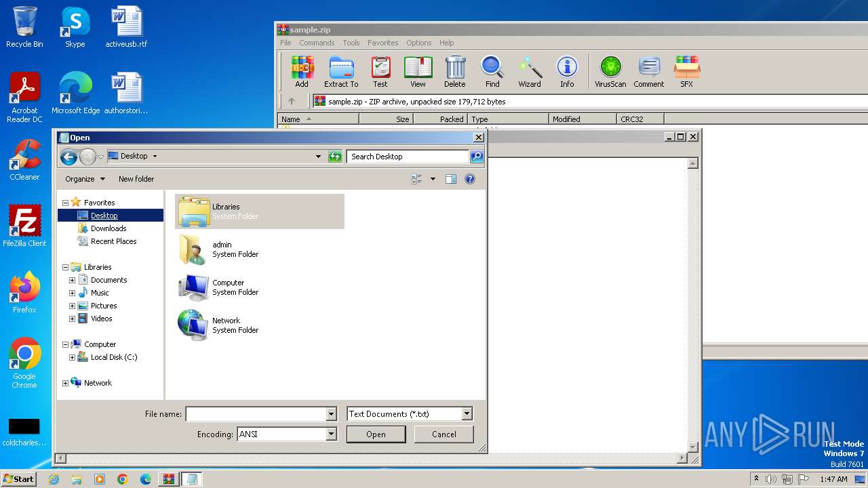Screen dimensions: 868x488
Task: Click the File name input field
Action: [256, 413]
